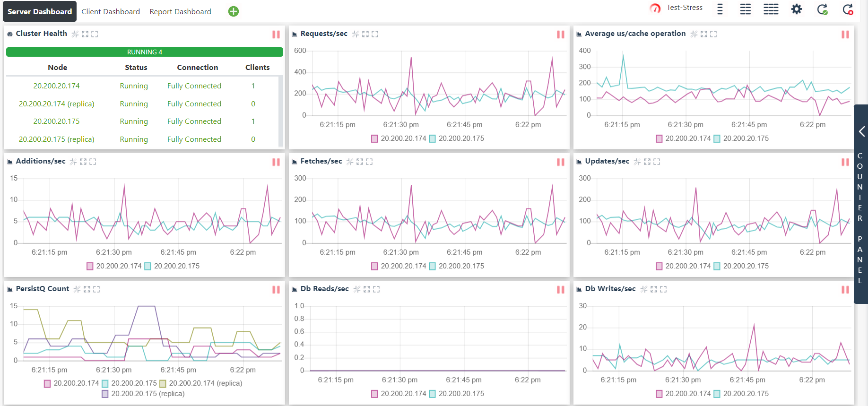Viewport: 868px width, 406px height.
Task: Select three-column layout icon
Action: click(771, 9)
